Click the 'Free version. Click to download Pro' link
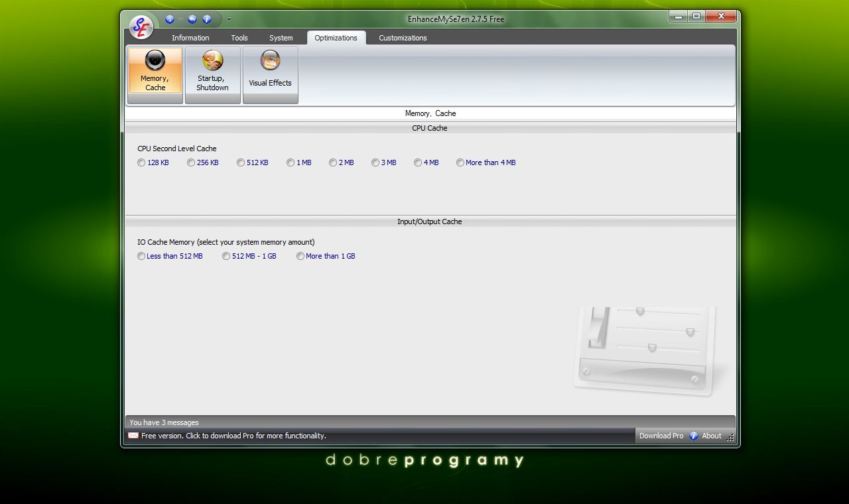The image size is (849, 504). click(x=233, y=436)
